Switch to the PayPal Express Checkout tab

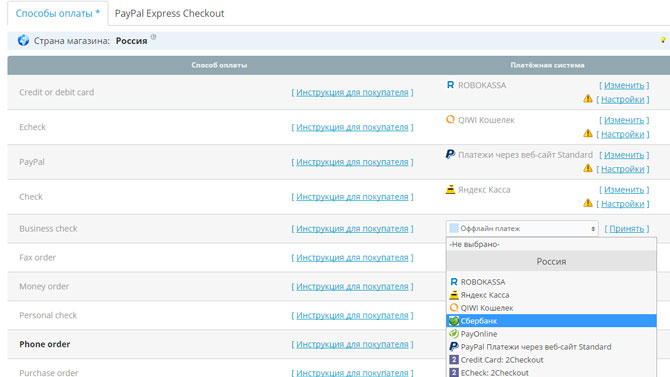point(169,13)
